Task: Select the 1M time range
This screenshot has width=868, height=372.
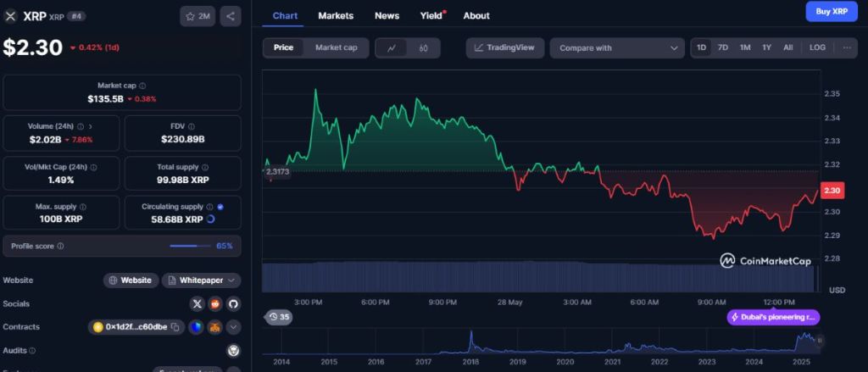Action: tap(745, 47)
